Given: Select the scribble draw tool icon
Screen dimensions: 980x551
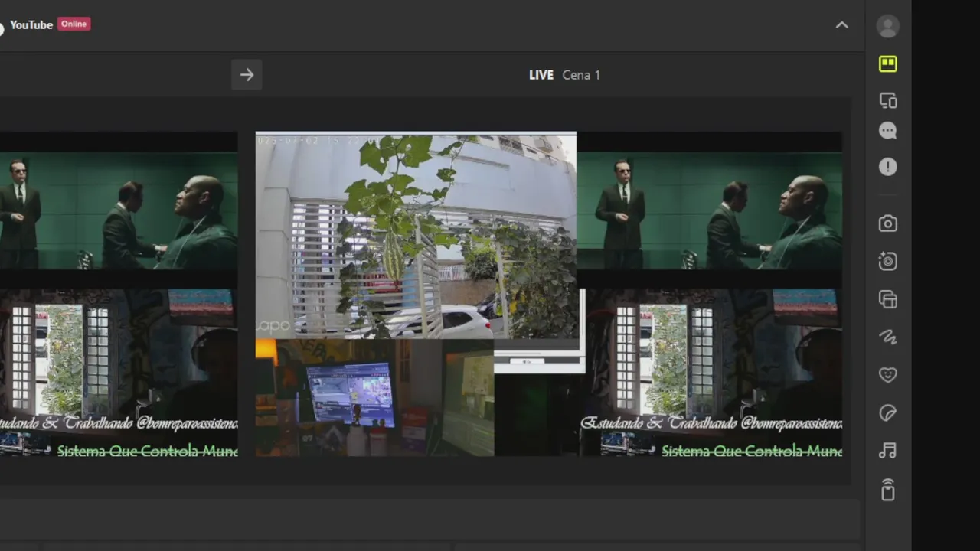Looking at the screenshot, I should click(x=888, y=337).
